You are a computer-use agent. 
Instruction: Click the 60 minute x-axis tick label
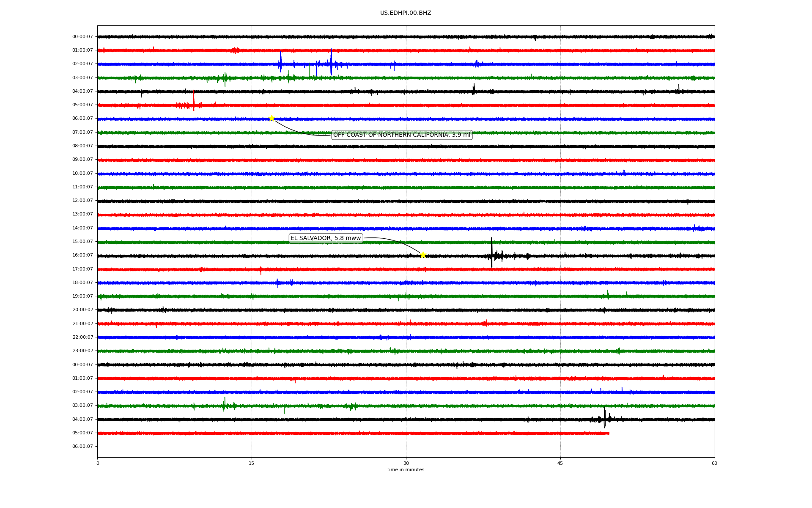(714, 463)
